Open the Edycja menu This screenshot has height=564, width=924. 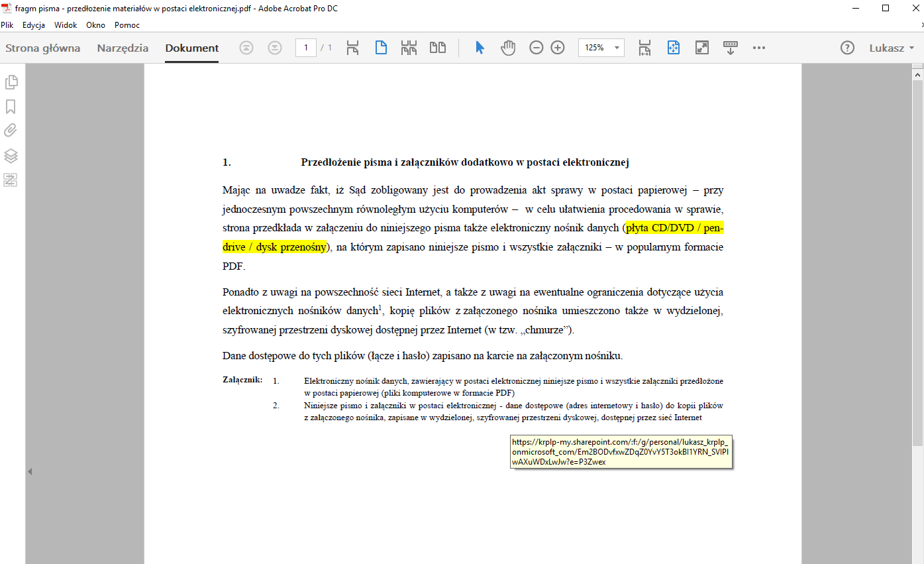33,25
